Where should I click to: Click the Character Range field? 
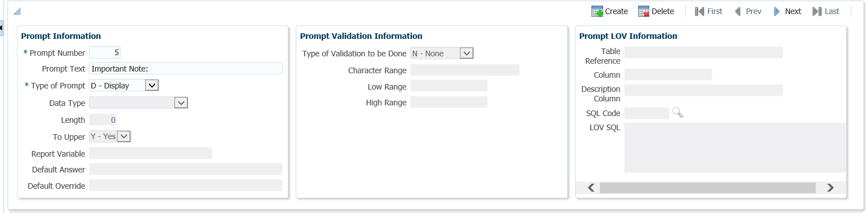(465, 70)
